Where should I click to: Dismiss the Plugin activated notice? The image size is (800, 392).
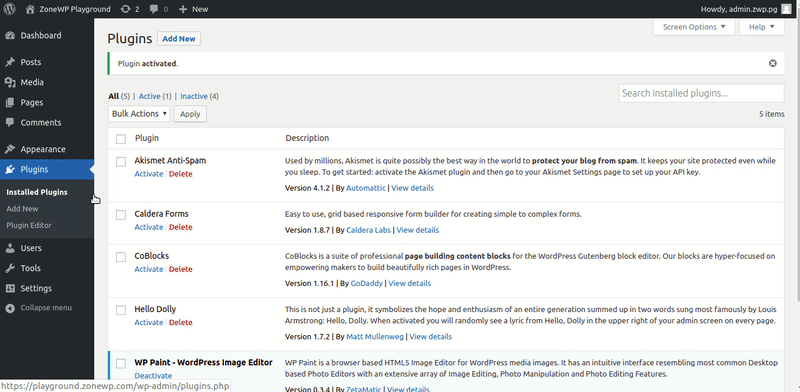click(x=772, y=63)
